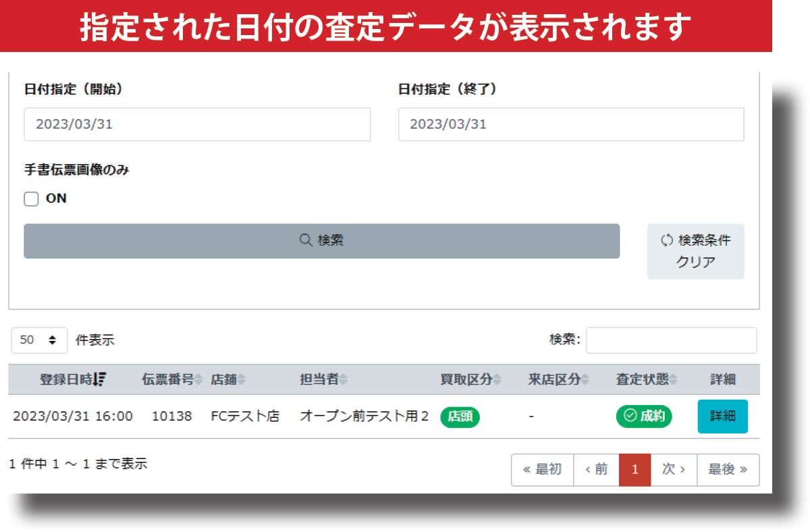Sort by 店舗 column arrows
This screenshot has width=810, height=532.
[x=241, y=380]
